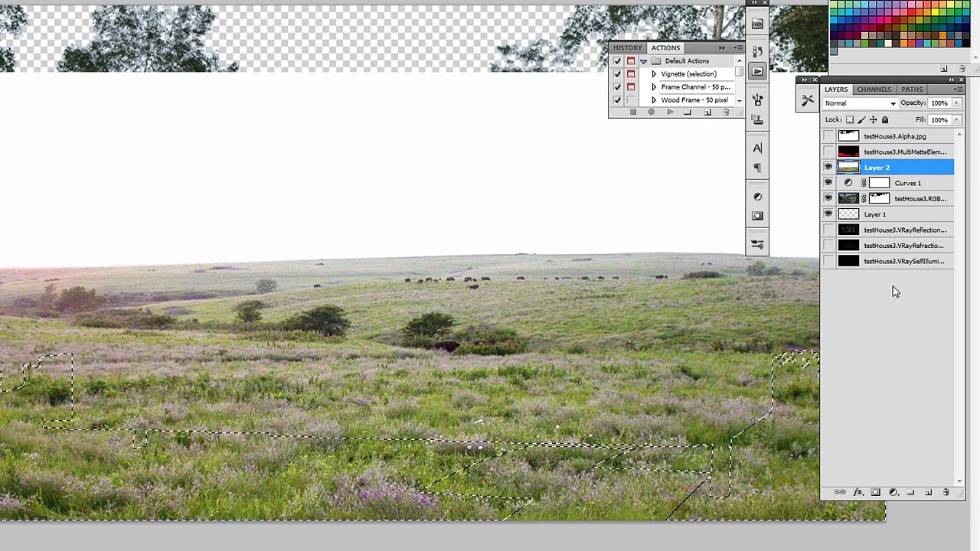Screen dimensions: 980x551
Task: Open the Tool Presets panel icon in dock
Action: (x=757, y=244)
